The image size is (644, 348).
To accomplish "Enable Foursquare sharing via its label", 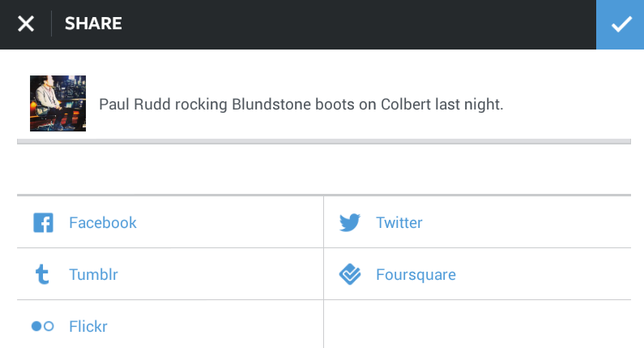I will point(416,275).
